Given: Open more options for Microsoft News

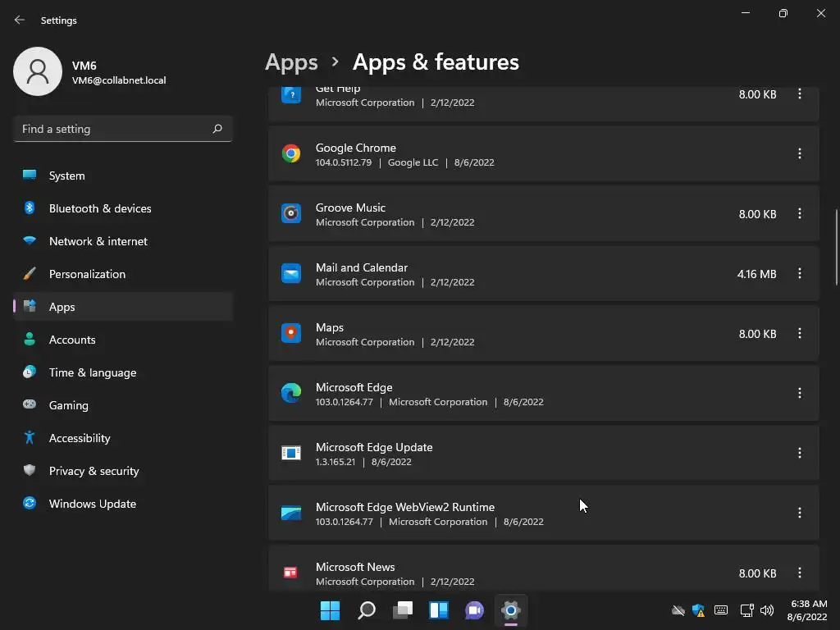Looking at the screenshot, I should (x=799, y=573).
